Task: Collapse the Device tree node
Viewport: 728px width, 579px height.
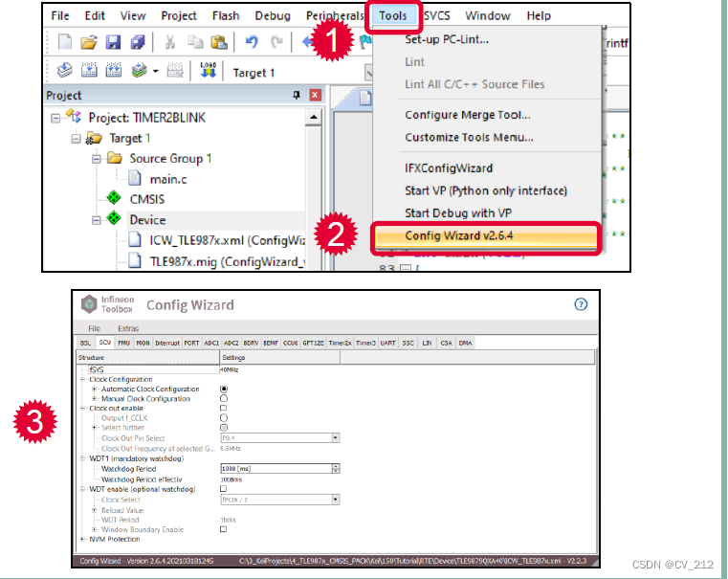Action: click(x=96, y=220)
